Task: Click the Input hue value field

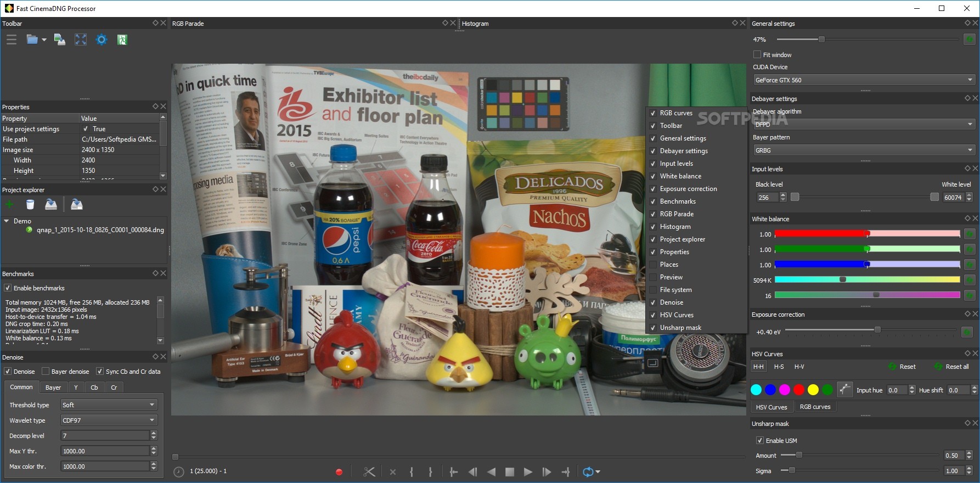Action: click(x=897, y=390)
